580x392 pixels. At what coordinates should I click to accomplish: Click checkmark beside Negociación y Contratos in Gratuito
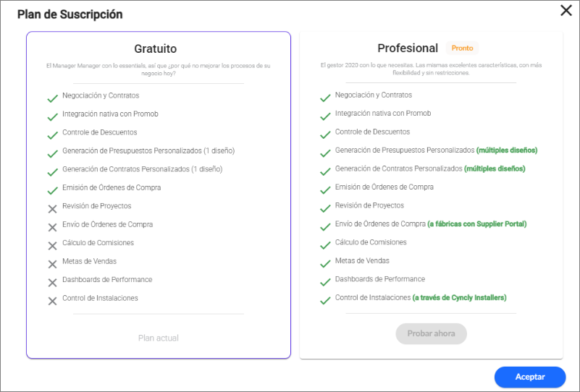pos(53,98)
